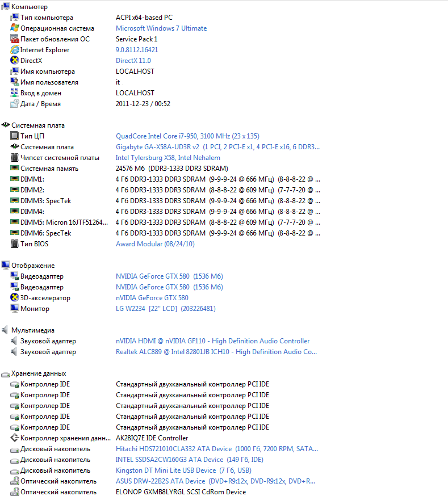Click the Дата / Время clock icon
The image size is (448, 496).
(x=15, y=103)
